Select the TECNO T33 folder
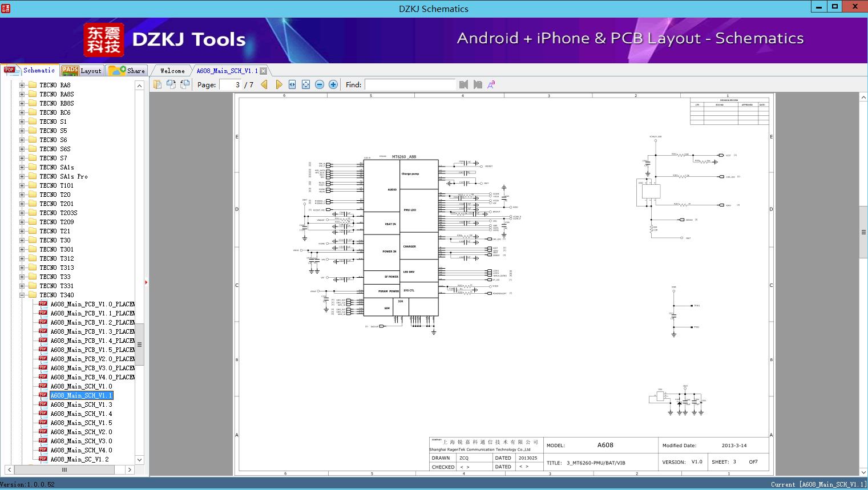The width and height of the screenshot is (868, 490). [x=55, y=277]
